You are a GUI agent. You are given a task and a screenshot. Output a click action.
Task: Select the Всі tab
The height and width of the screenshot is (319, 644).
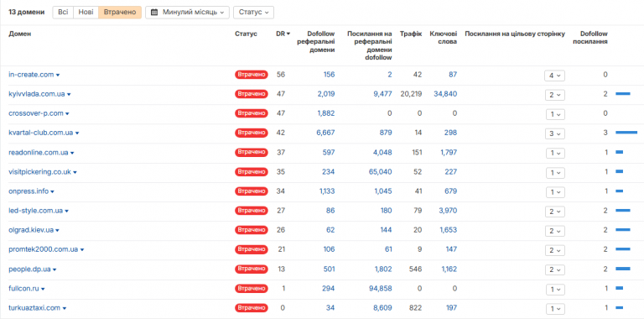(63, 13)
